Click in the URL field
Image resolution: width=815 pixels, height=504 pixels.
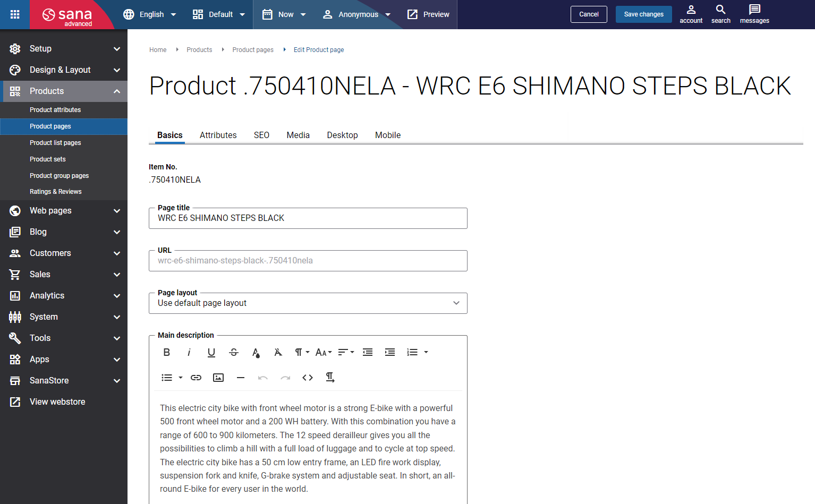[308, 261]
